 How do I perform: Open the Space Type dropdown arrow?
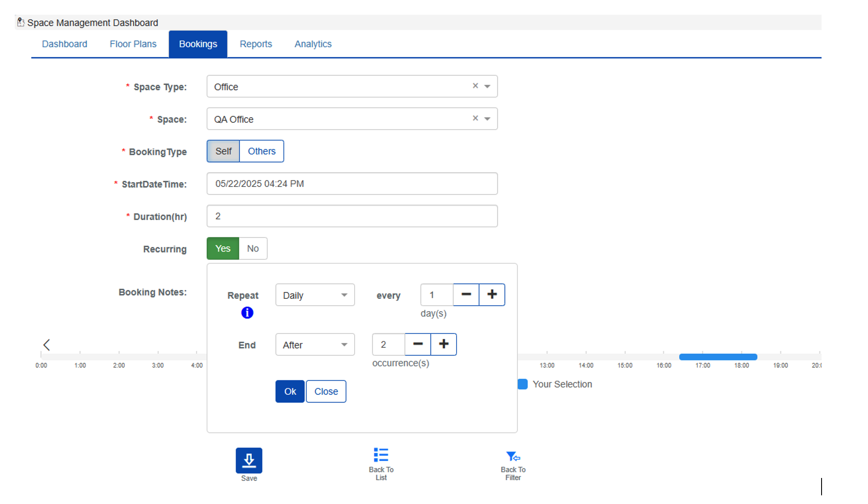(487, 86)
